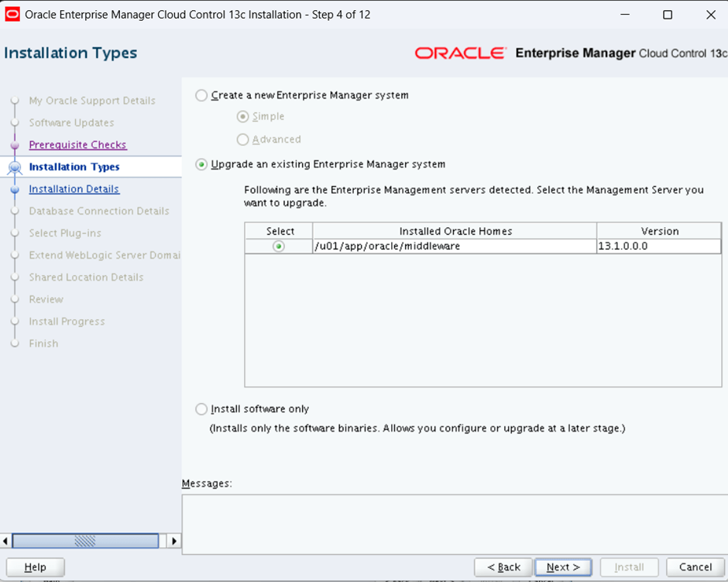
Task: Open the Prerequisite Checks step link
Action: click(77, 145)
